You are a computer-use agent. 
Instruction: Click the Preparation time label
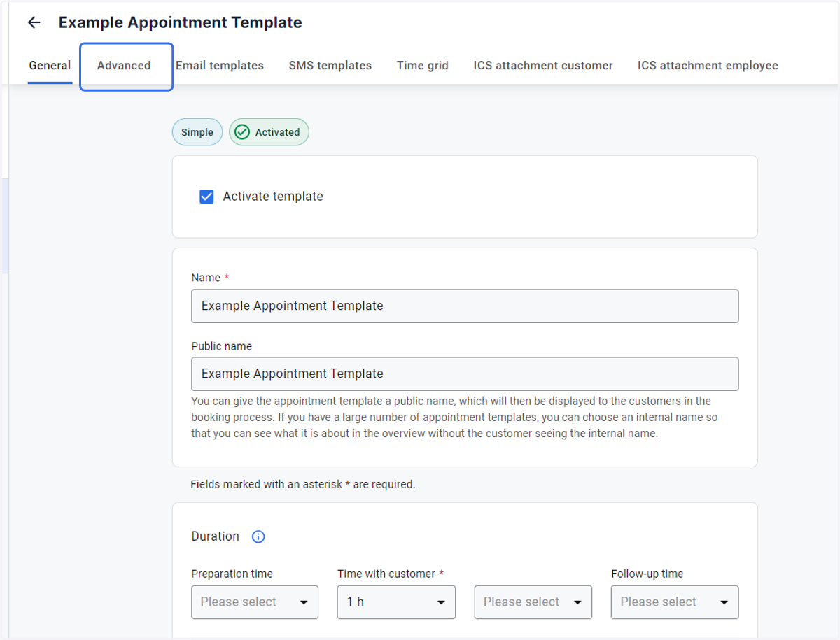[x=232, y=574]
